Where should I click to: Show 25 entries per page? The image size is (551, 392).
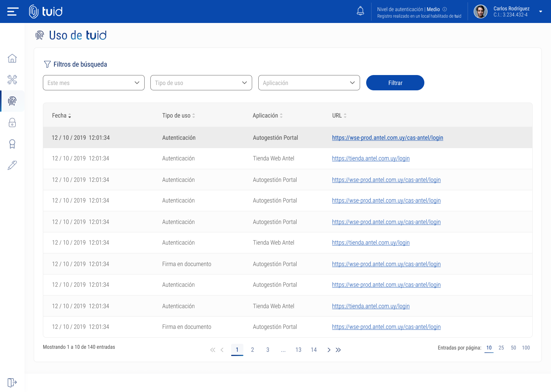pyautogui.click(x=501, y=348)
